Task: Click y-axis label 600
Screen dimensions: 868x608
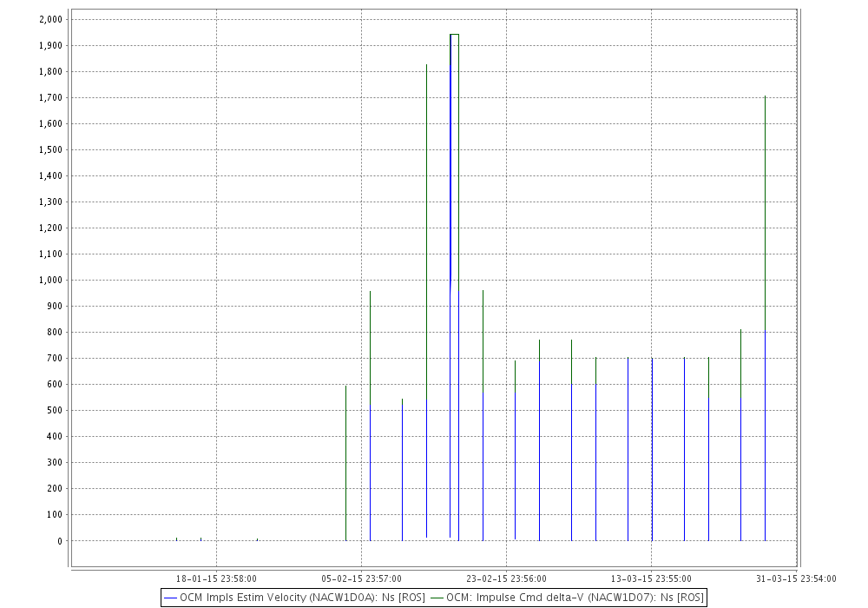Action: tap(55, 384)
